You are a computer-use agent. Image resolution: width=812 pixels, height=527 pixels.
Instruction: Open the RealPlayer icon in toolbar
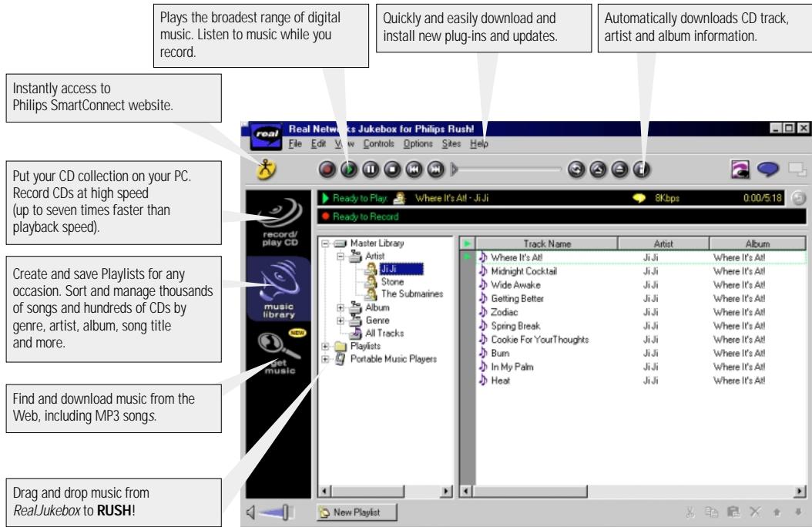point(740,170)
